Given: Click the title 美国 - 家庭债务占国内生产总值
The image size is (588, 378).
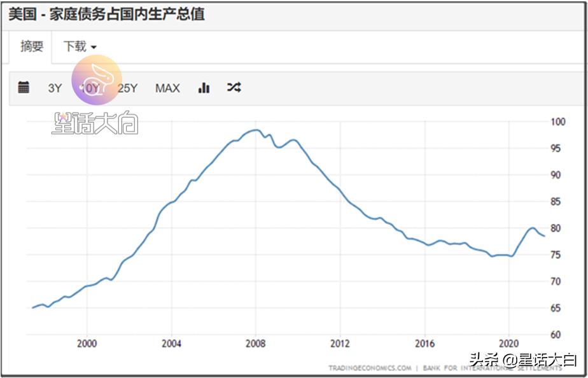Looking at the screenshot, I should pos(107,15).
